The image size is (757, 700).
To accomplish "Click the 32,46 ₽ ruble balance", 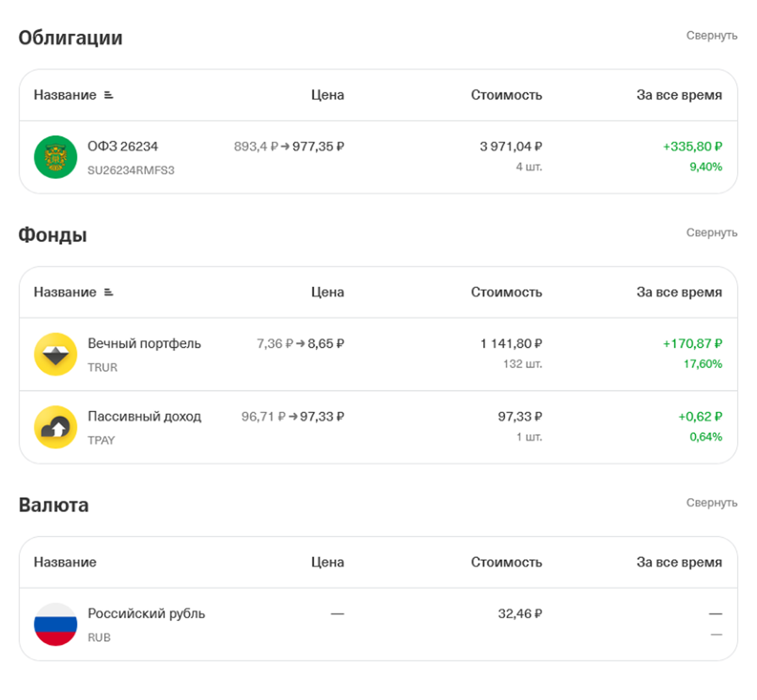I will click(520, 613).
